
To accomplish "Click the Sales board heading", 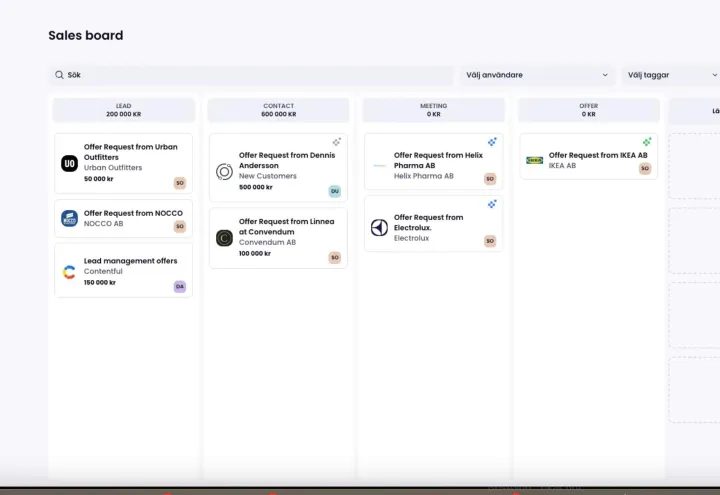I will tap(86, 35).
